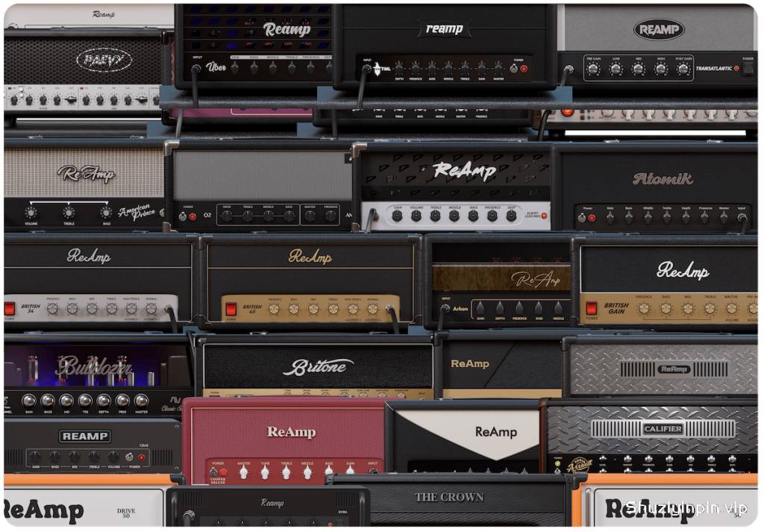This screenshot has height=532, width=764.
Task: Click the Atomik logo
Action: tap(663, 179)
